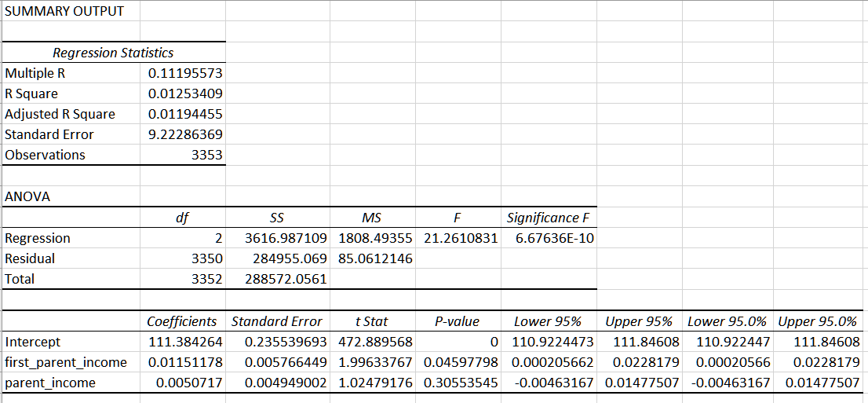Select Significance F value 6.67636E-10
Viewport: 868px width, 403px height.
coord(549,238)
